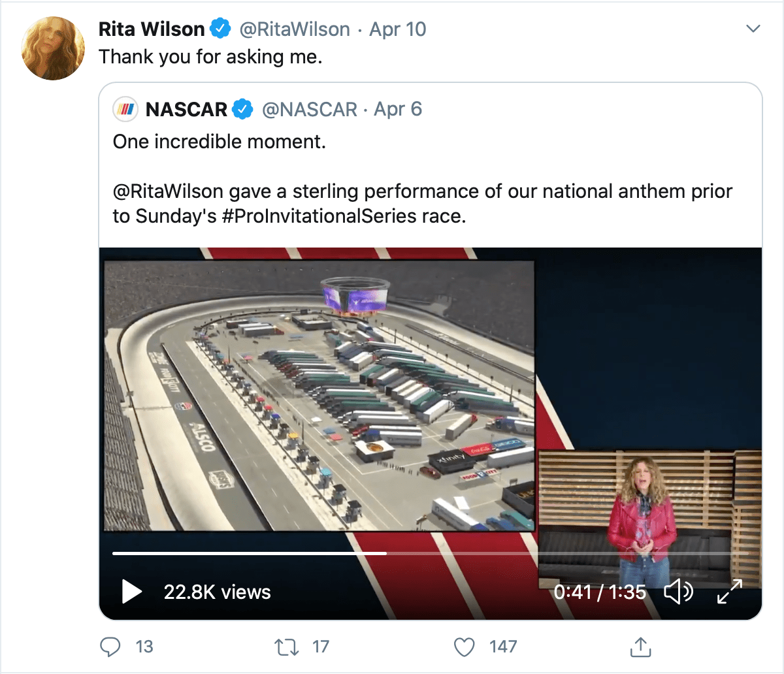Click the NASCAR logo avatar
This screenshot has width=784, height=674.
pos(125,109)
